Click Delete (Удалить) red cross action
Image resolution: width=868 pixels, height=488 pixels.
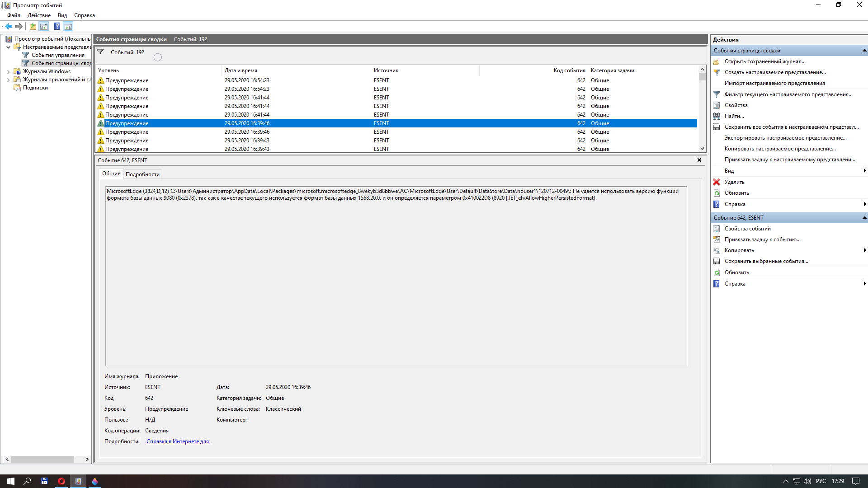[734, 182]
